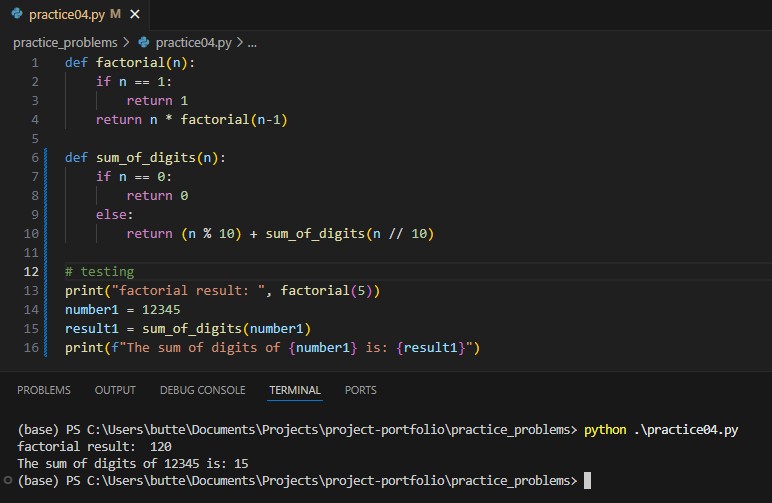Viewport: 772px width, 503px height.
Task: Select the practice04.py editor tab
Action: click(75, 15)
